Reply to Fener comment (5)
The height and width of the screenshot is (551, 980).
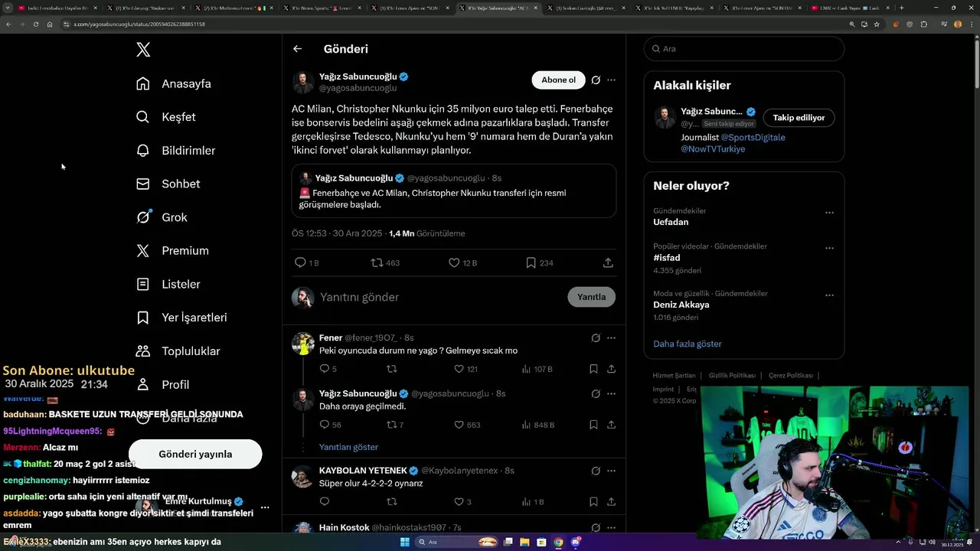tap(328, 369)
